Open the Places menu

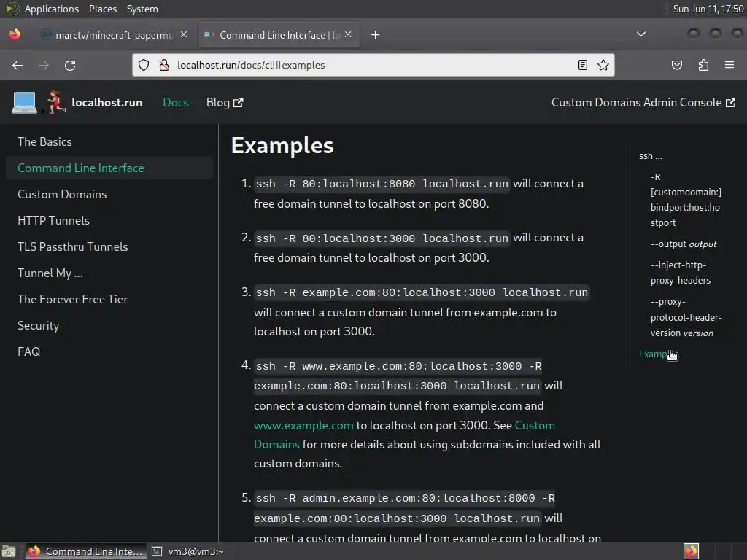coord(103,9)
